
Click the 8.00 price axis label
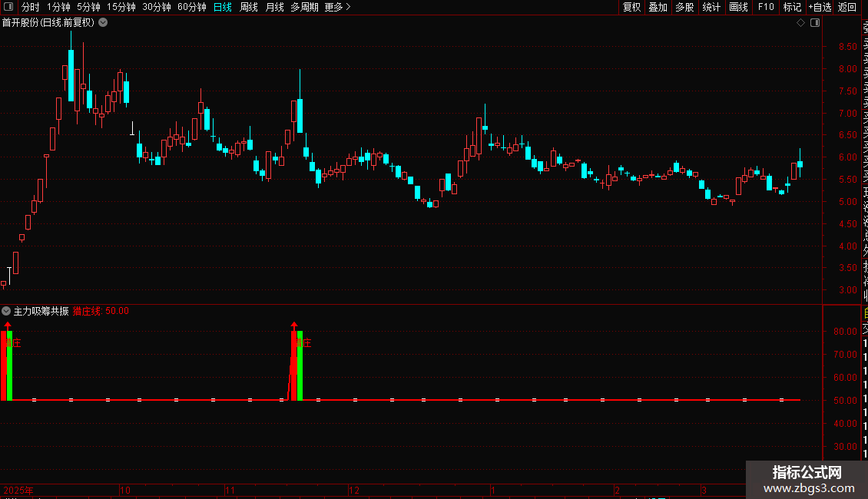[x=847, y=69]
